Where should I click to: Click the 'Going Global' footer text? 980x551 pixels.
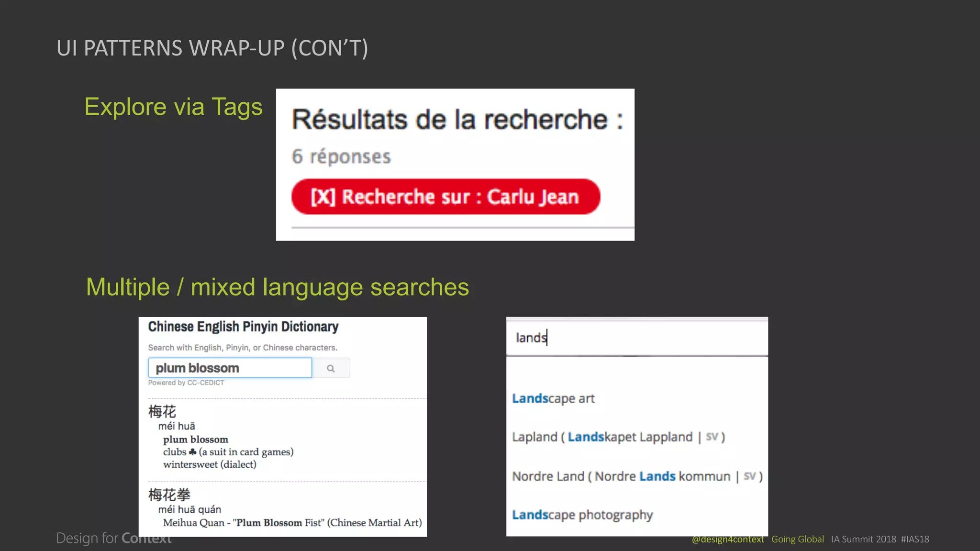click(x=798, y=539)
